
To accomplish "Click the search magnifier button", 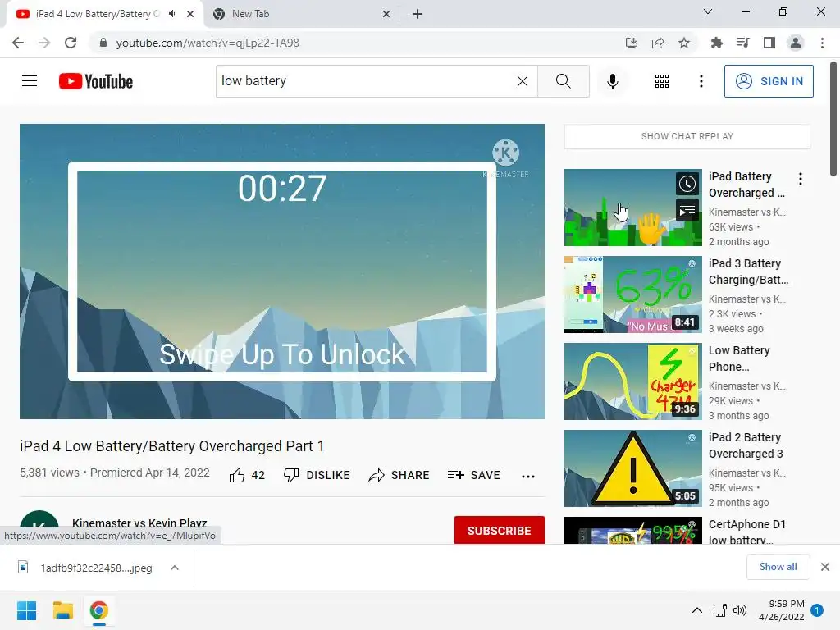I will pyautogui.click(x=563, y=81).
